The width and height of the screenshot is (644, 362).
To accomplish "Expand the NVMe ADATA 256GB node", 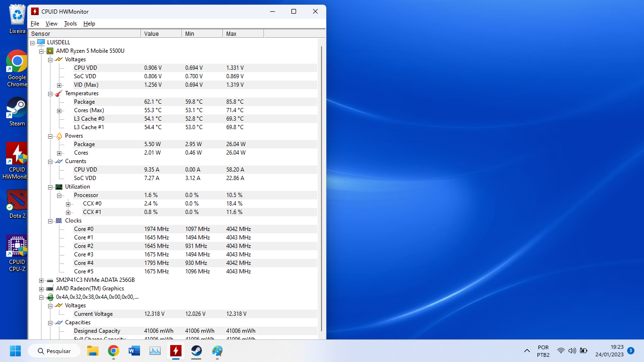I will 41,280.
